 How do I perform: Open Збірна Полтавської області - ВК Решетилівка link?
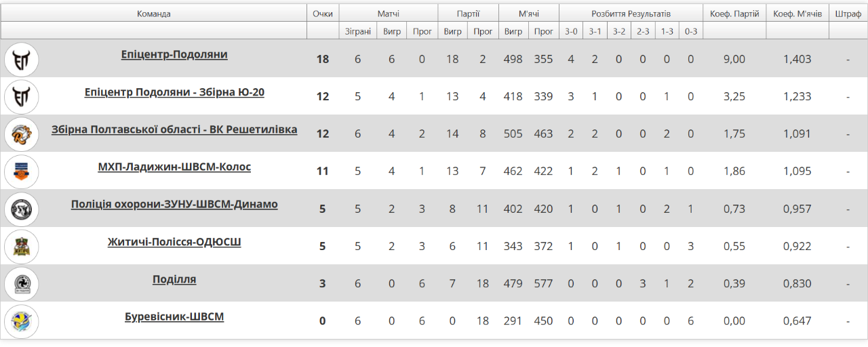[x=174, y=129]
